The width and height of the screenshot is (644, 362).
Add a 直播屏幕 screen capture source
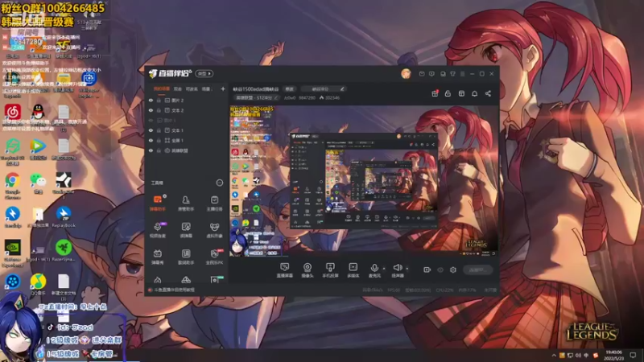click(x=285, y=270)
